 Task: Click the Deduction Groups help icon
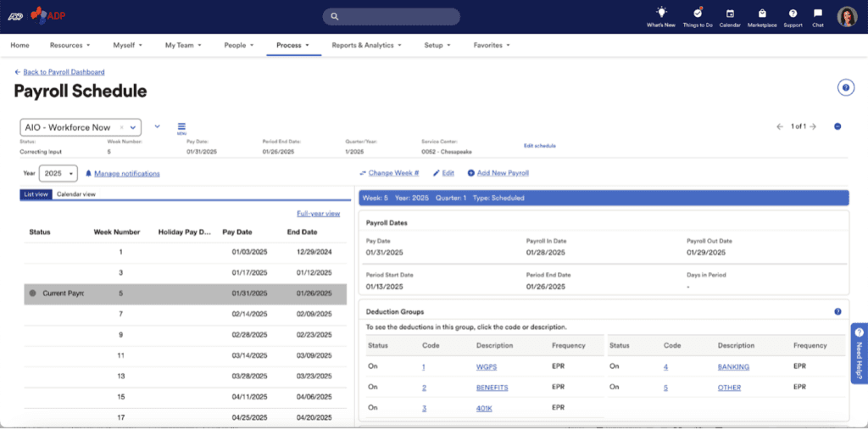pos(837,312)
